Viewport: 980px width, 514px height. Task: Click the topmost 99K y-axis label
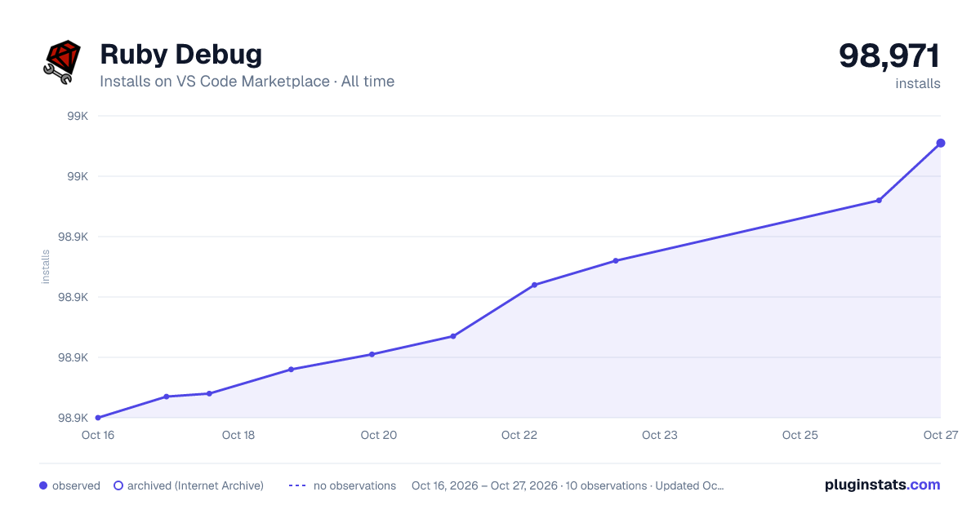(78, 116)
